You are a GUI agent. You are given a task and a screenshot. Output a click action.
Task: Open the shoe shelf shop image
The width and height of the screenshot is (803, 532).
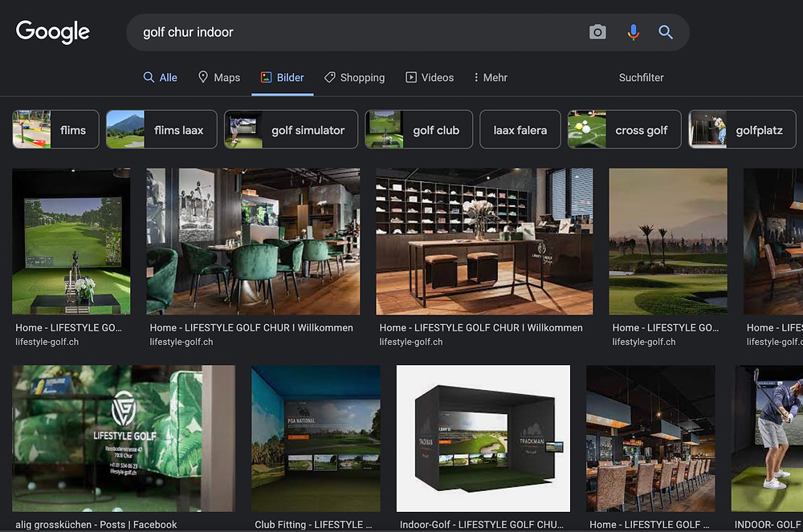(x=484, y=241)
